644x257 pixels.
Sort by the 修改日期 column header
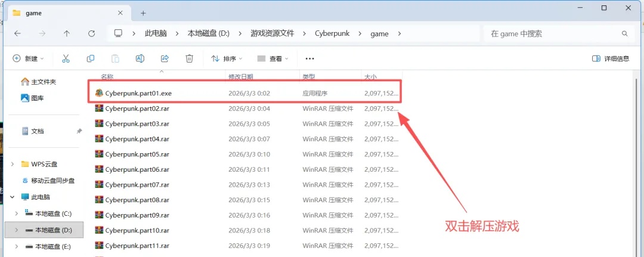(241, 77)
